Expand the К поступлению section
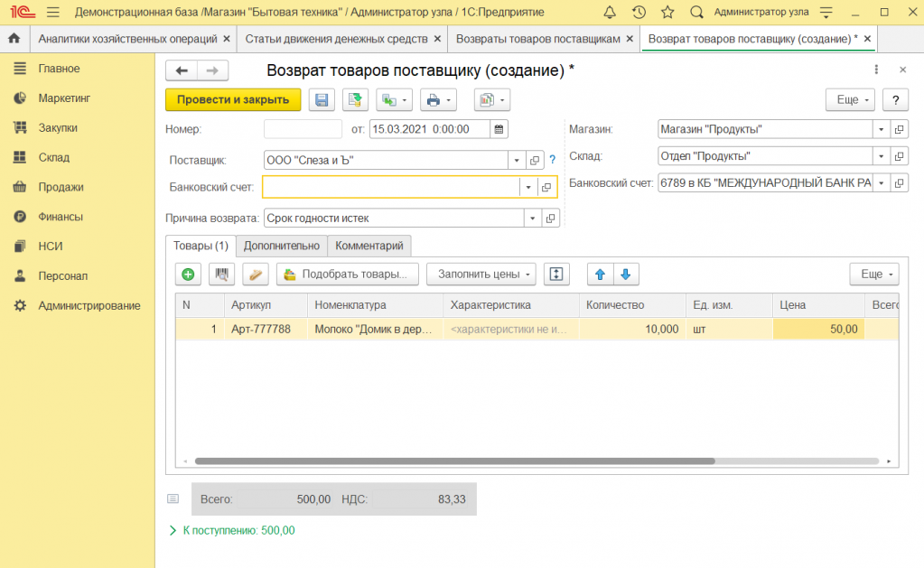Screen dimensions: 924x568 click(173, 531)
